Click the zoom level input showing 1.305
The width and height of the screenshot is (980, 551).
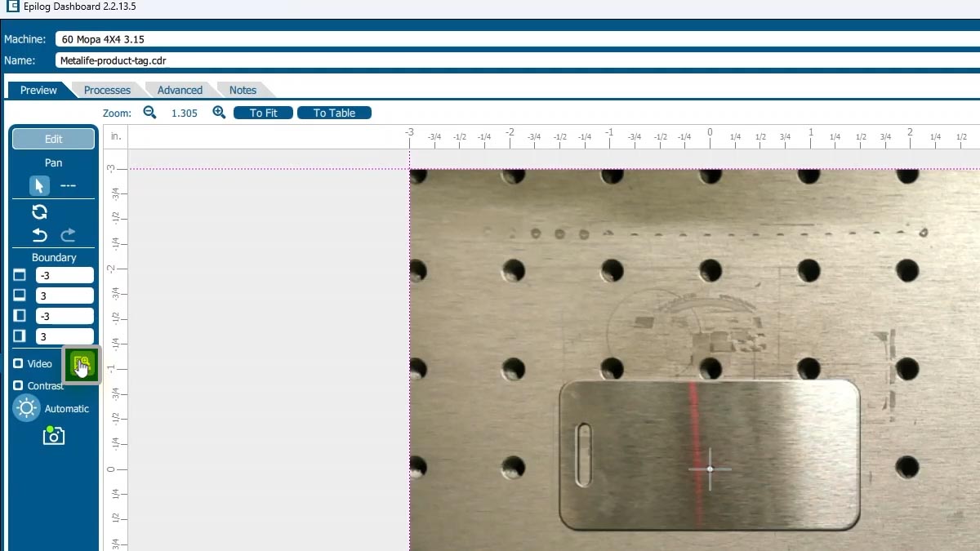pos(185,113)
